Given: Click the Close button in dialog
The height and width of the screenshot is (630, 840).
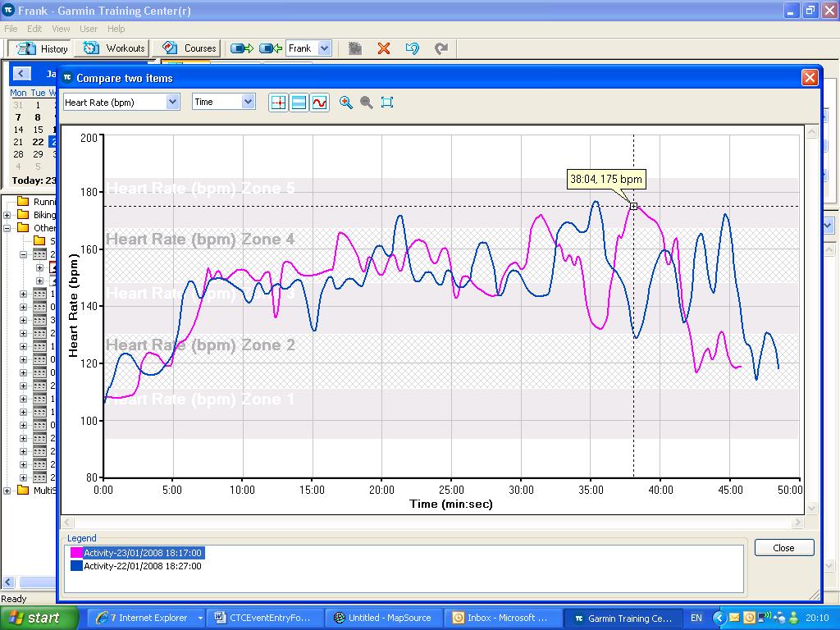Looking at the screenshot, I should (x=783, y=547).
